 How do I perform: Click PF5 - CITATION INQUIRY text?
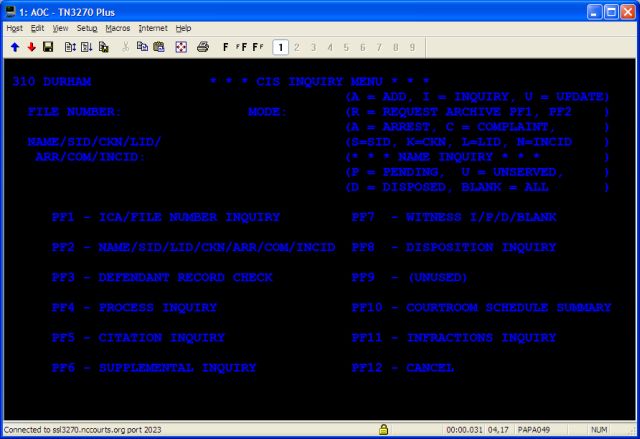[138, 337]
